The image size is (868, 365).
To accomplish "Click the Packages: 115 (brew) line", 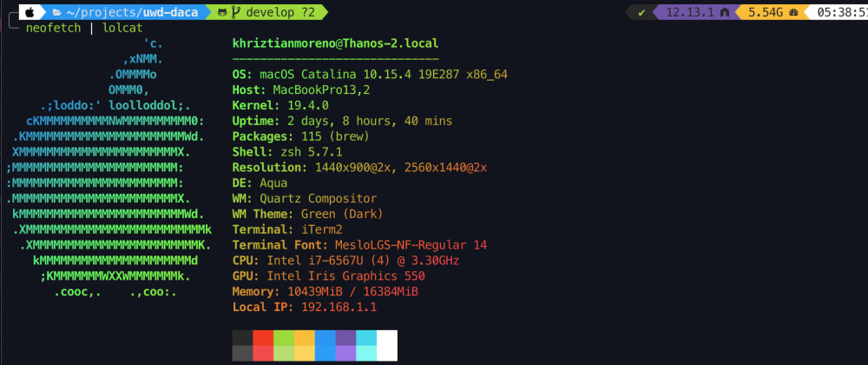I will (301, 136).
